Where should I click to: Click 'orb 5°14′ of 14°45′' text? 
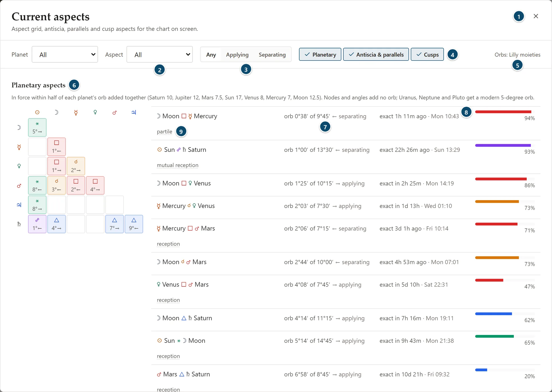[308, 341]
